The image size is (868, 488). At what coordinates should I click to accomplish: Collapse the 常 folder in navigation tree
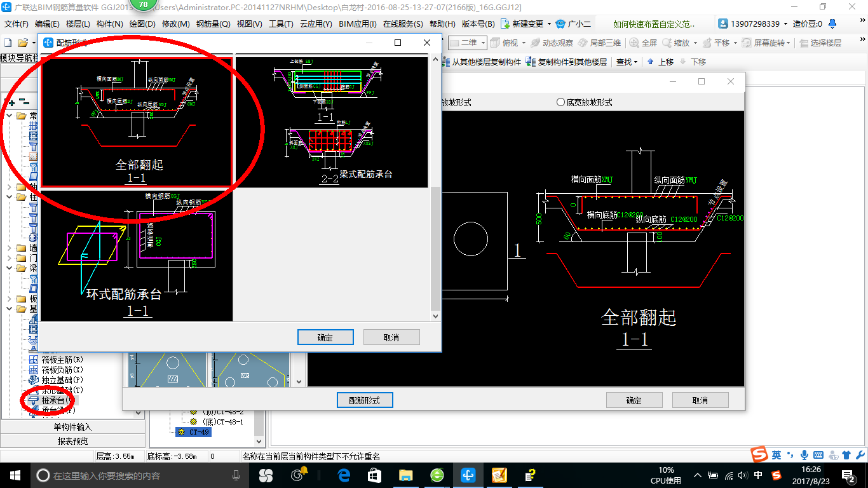(x=9, y=116)
